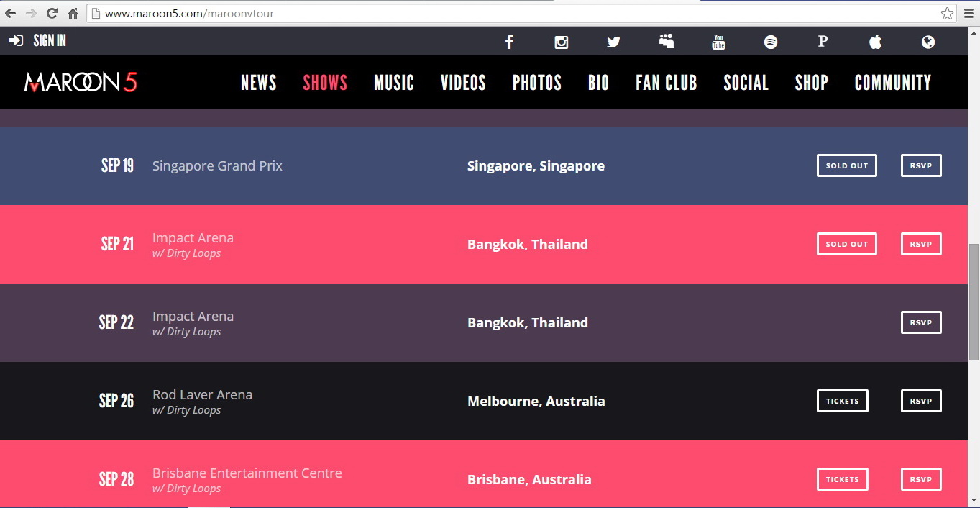Open Maroon 5 Myspace icon

point(667,42)
